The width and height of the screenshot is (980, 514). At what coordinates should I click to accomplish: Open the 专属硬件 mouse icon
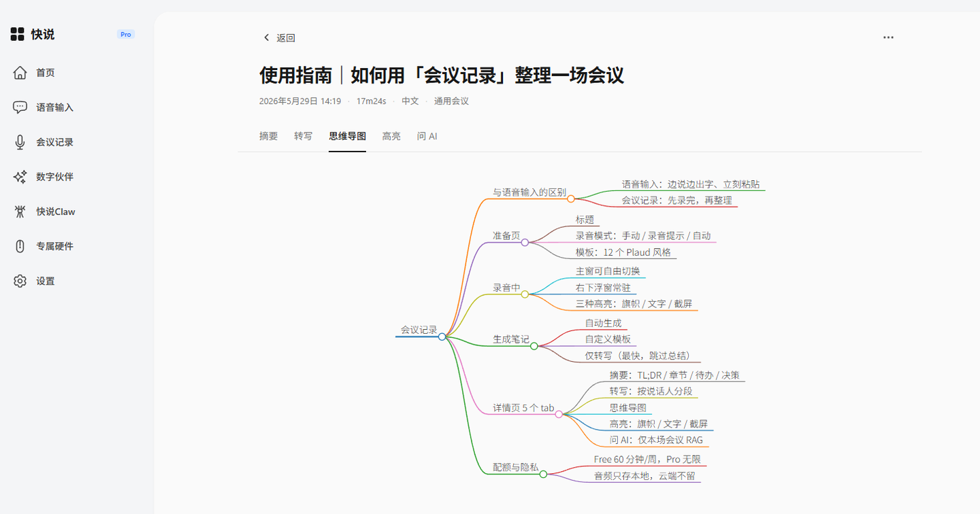tap(20, 246)
